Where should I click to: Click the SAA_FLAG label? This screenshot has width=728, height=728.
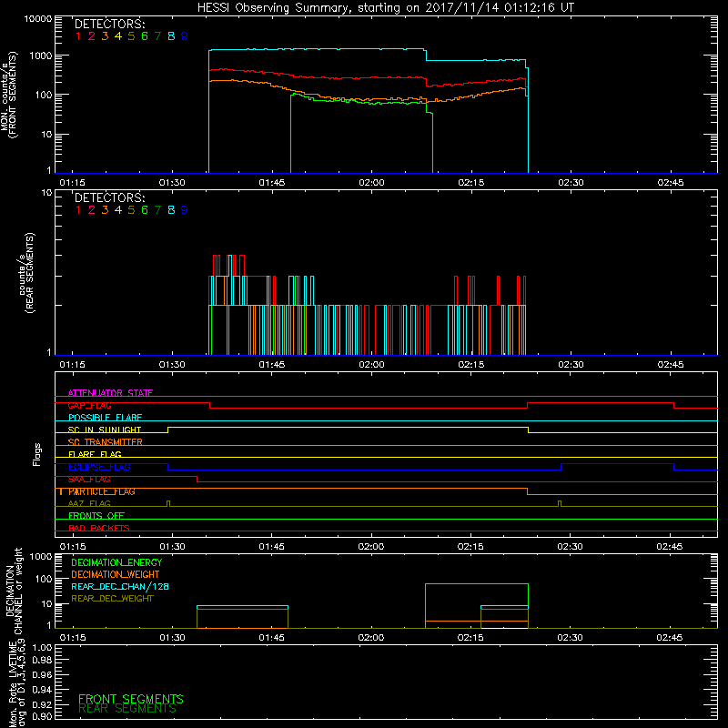89,480
